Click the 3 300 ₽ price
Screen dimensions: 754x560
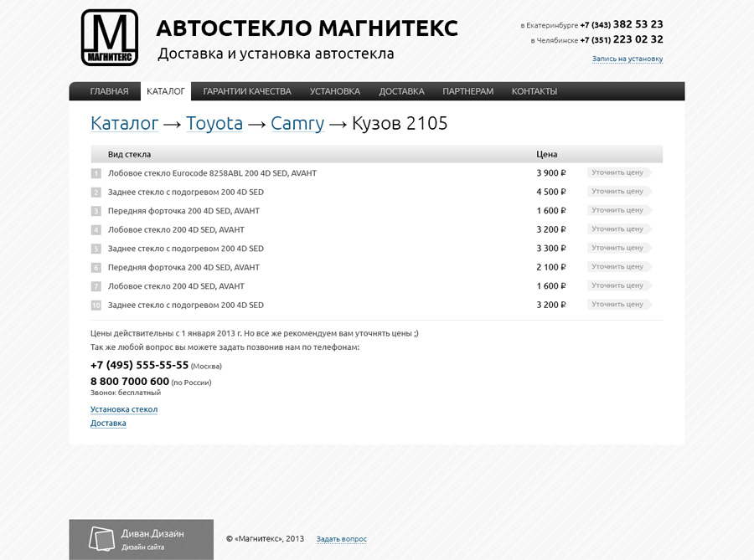tap(551, 249)
